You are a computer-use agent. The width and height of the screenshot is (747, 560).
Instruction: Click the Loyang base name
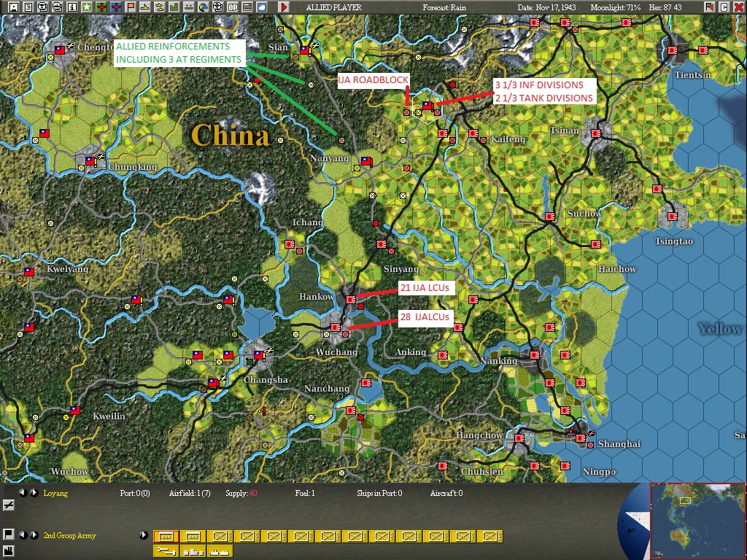point(55,493)
